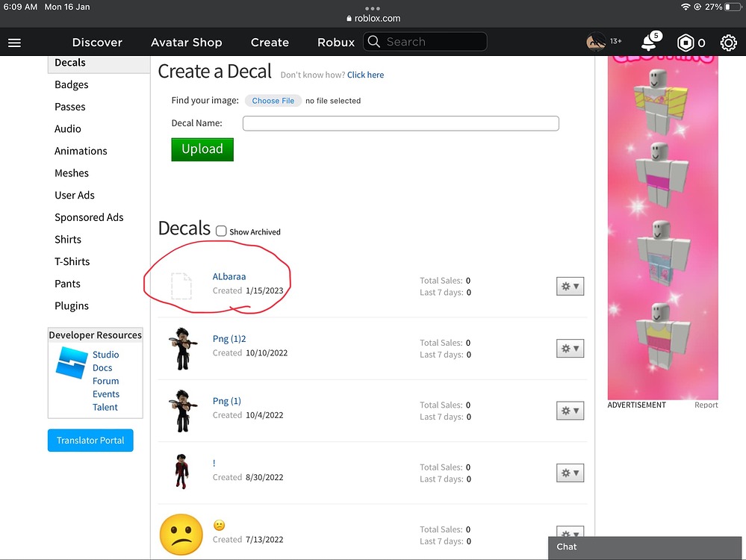Open the Docs developer resource link
The height and width of the screenshot is (560, 746).
(102, 368)
